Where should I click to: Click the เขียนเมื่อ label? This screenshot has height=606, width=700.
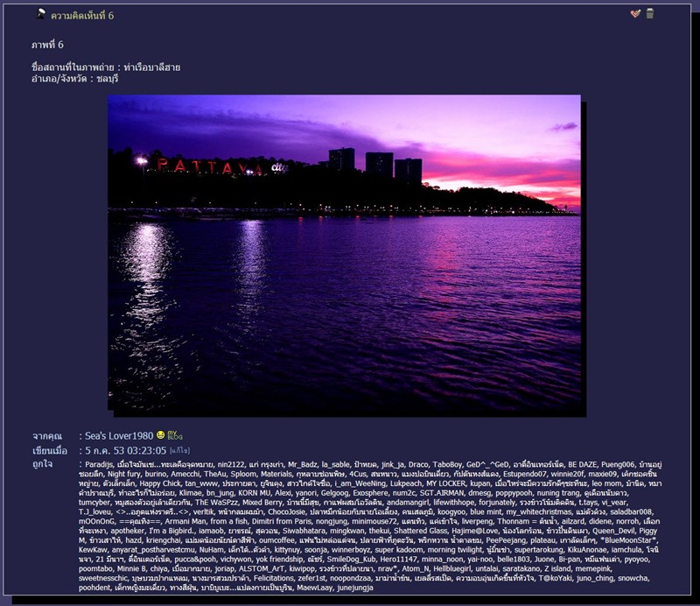(50, 450)
